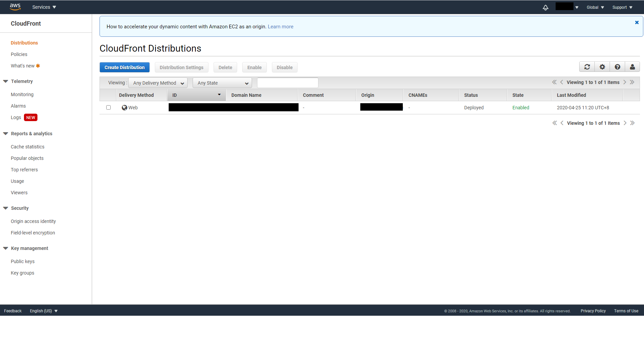
Task: Open table settings gear icon
Action: point(602,67)
